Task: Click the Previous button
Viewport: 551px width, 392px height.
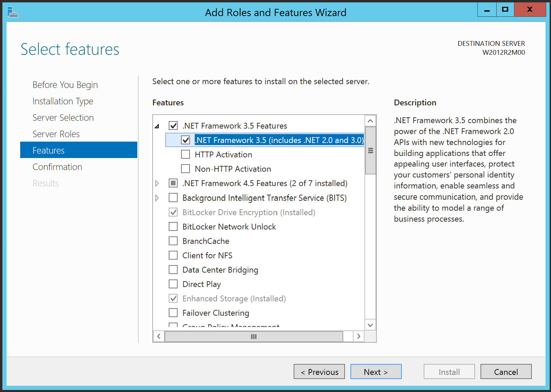Action: tap(319, 371)
